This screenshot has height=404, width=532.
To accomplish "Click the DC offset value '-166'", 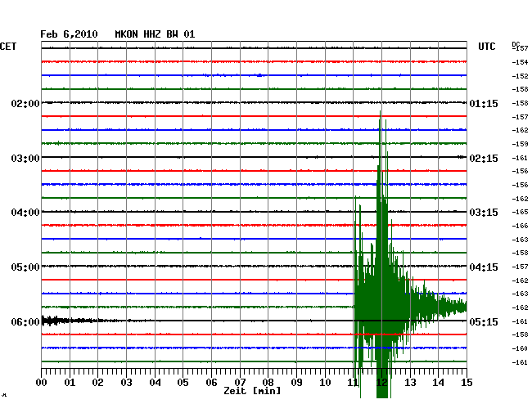I will point(520,226).
